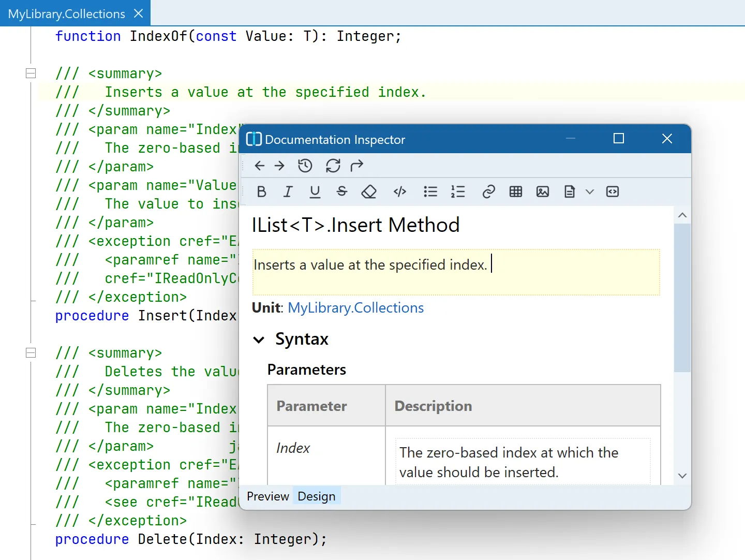Viewport: 745px width, 560px height.
Task: Switch to the Design tab
Action: (x=317, y=496)
